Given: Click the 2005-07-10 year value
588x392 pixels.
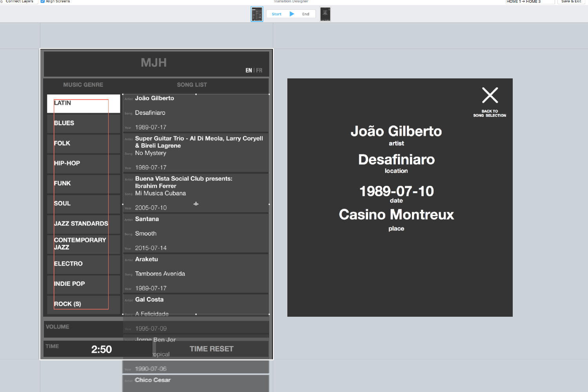Looking at the screenshot, I should coord(151,208).
